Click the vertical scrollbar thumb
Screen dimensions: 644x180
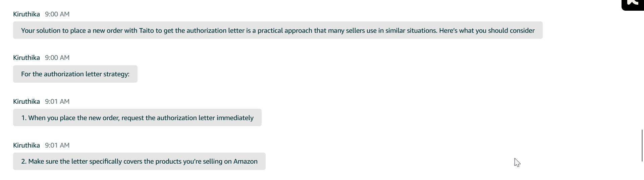tap(642, 146)
